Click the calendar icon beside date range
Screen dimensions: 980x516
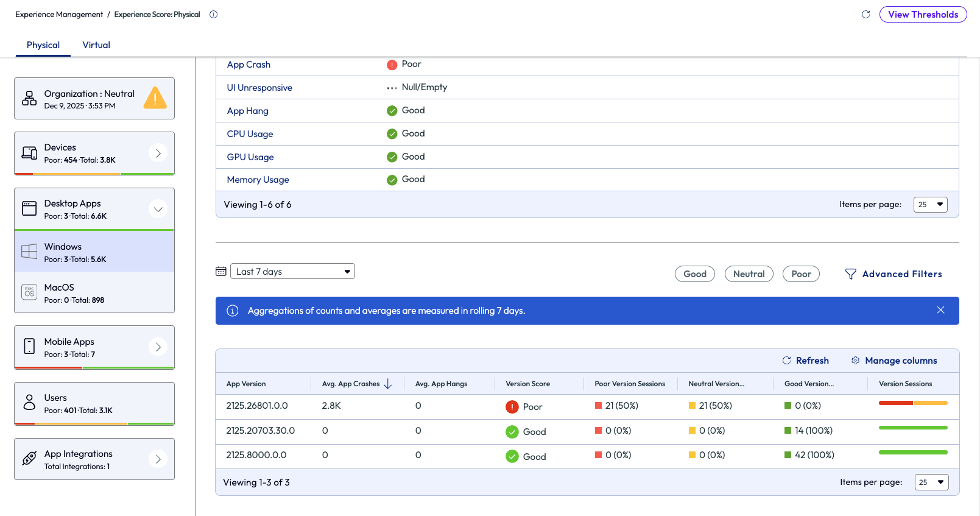pos(221,272)
